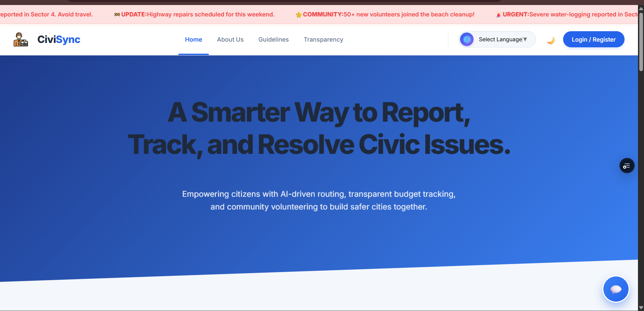
Task: Open the Select Language dropdown
Action: point(501,39)
